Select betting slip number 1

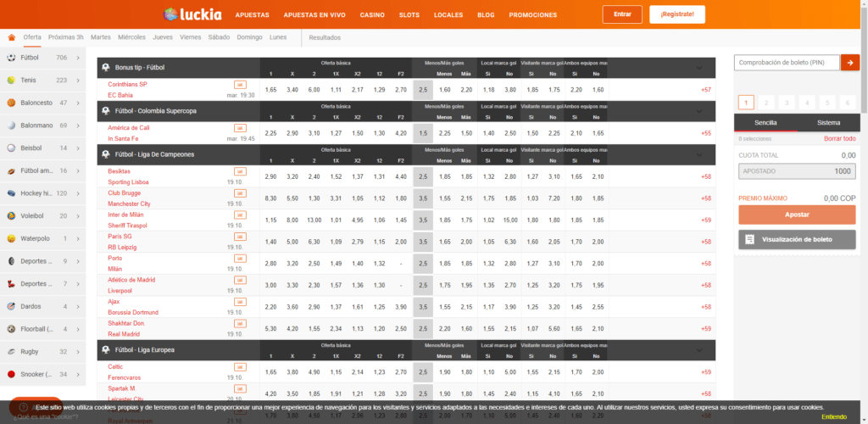[746, 102]
